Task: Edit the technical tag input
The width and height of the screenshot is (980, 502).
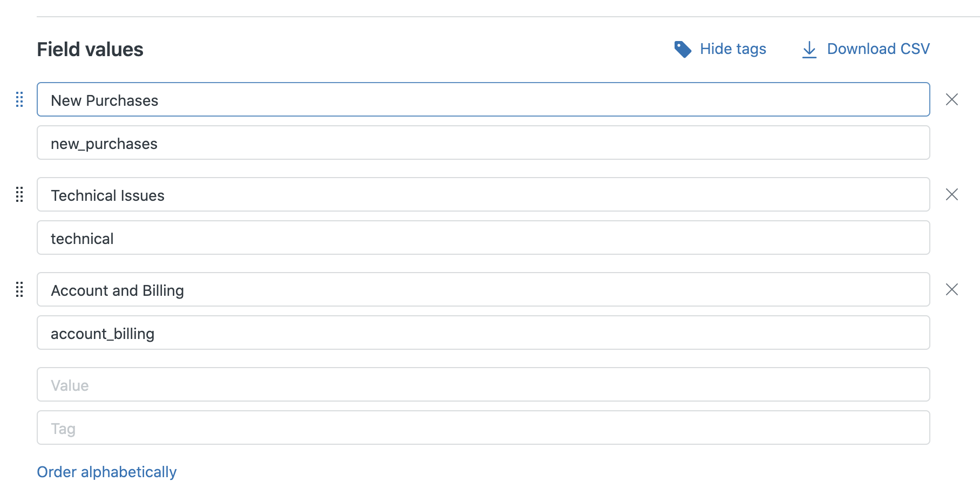Action: 484,238
